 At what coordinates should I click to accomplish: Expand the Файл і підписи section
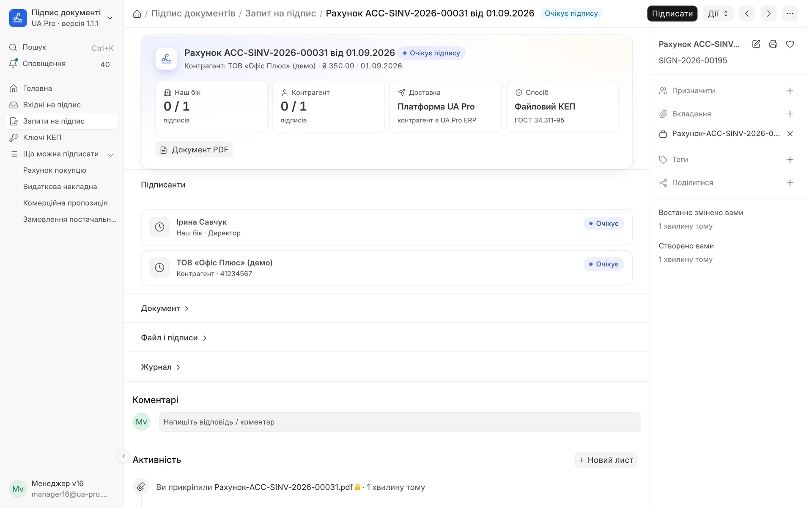[174, 338]
